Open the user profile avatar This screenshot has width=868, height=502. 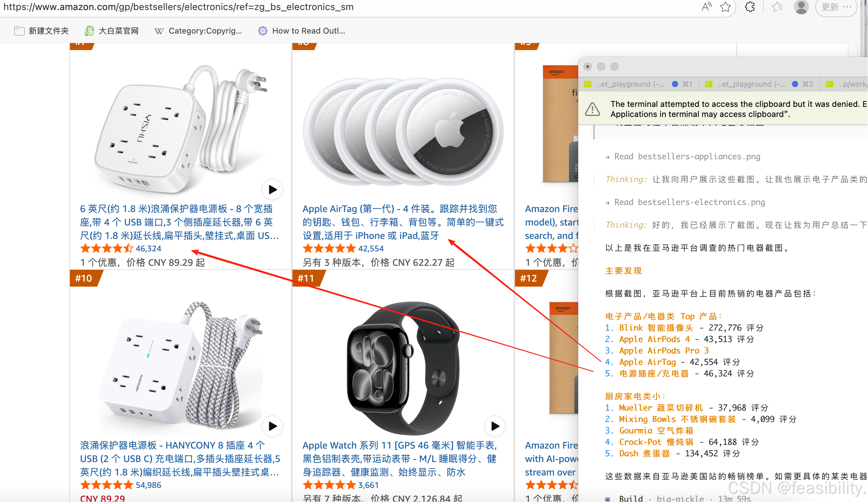tap(801, 7)
